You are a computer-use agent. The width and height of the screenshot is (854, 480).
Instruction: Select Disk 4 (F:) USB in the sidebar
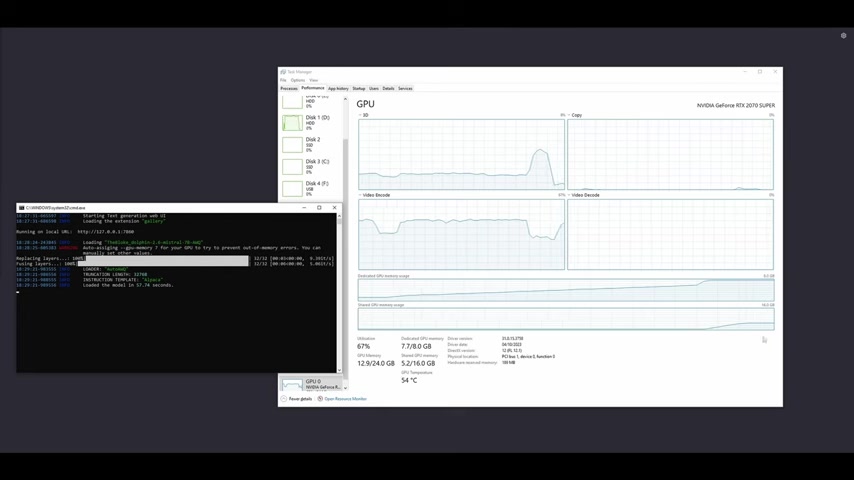[310, 189]
